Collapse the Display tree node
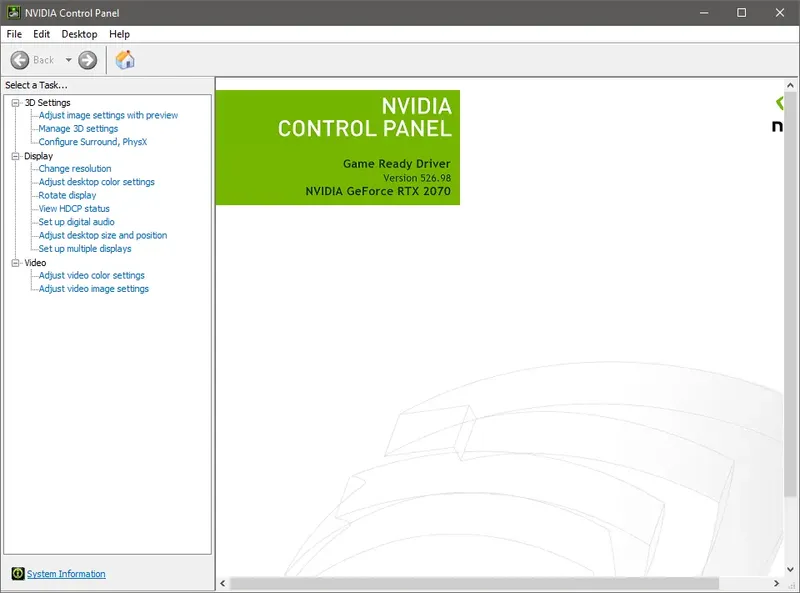 pos(16,156)
